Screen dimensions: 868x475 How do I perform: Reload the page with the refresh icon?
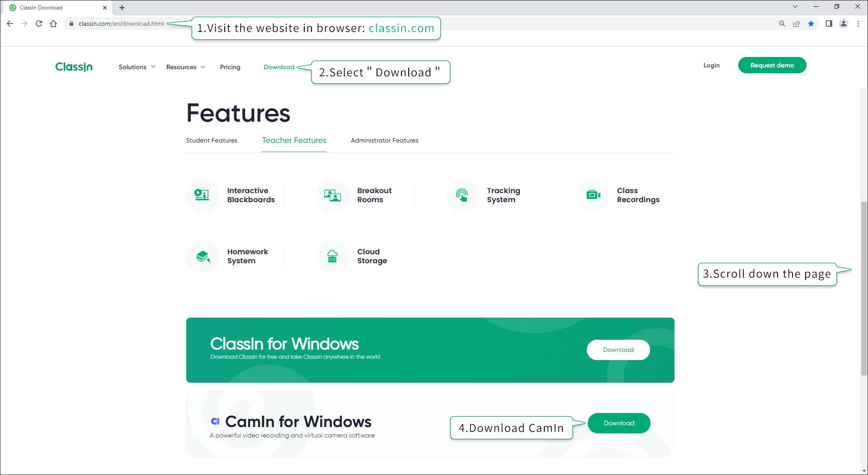coord(39,24)
